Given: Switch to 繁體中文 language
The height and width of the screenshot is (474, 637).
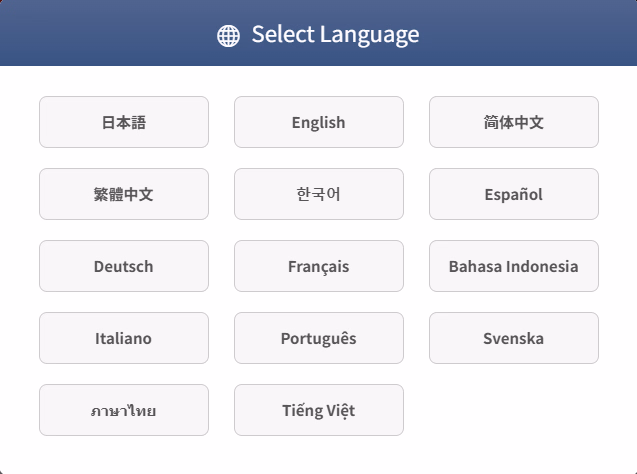Looking at the screenshot, I should point(124,194).
